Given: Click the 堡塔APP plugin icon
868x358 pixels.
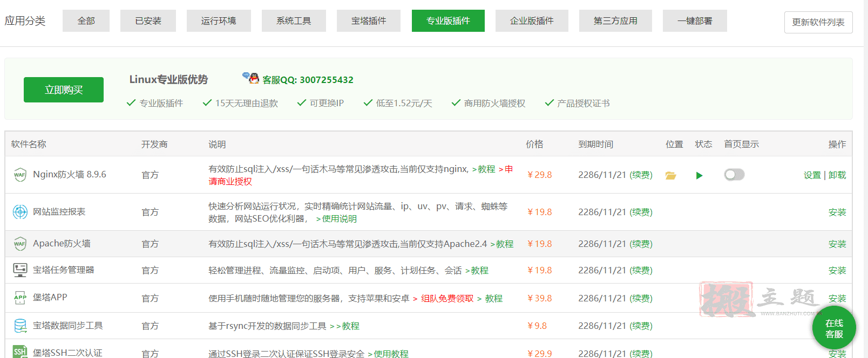Looking at the screenshot, I should pyautogui.click(x=20, y=298).
